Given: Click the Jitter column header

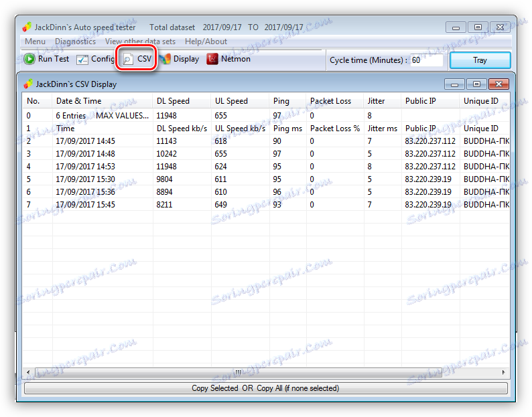Looking at the screenshot, I should pos(383,101).
